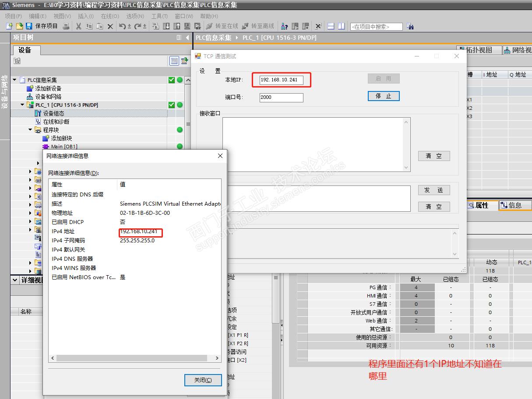Viewport: 532px width, 399px height.
Task: Click 转至离线 go offline button
Action: point(258,26)
